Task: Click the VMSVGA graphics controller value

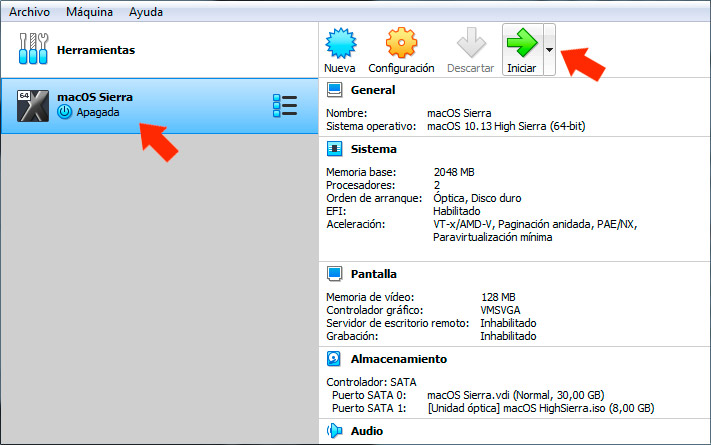Action: (500, 310)
